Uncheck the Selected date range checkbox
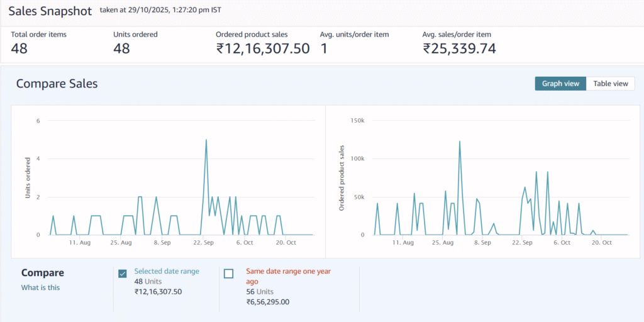 [x=123, y=274]
